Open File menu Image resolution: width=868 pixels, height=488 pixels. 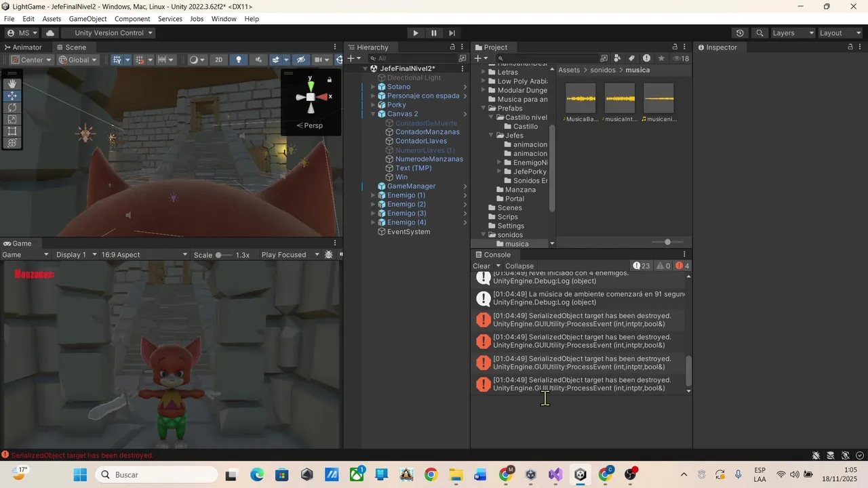point(9,19)
